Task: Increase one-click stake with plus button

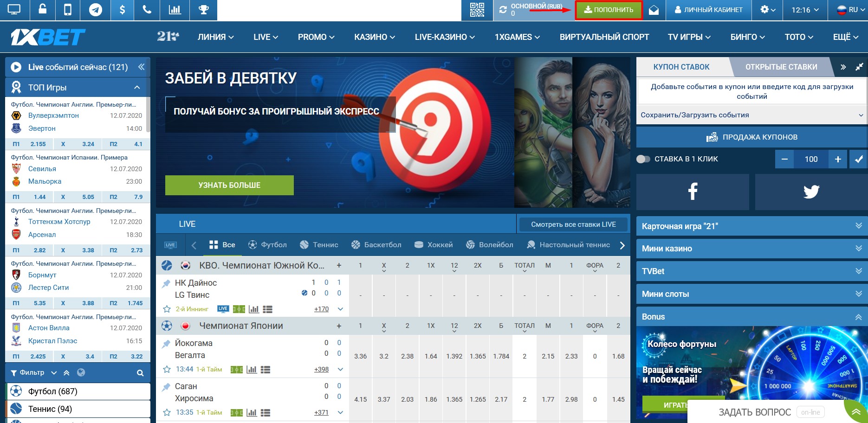Action: point(838,159)
